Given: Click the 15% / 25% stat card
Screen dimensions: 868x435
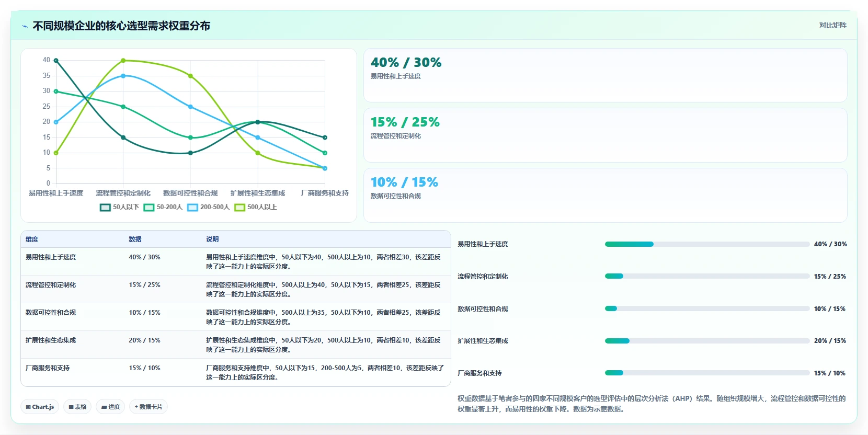Looking at the screenshot, I should [x=605, y=135].
